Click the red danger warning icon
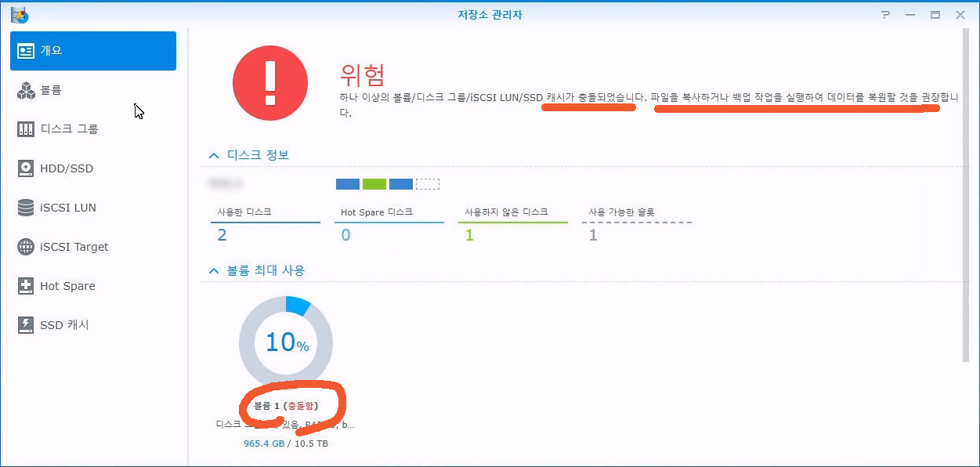This screenshot has width=980, height=467. [x=270, y=82]
